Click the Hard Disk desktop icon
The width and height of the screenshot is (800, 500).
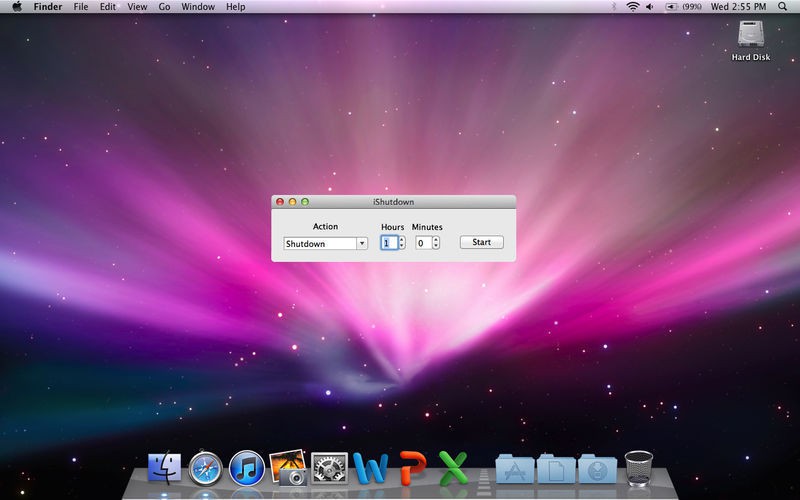(x=750, y=37)
